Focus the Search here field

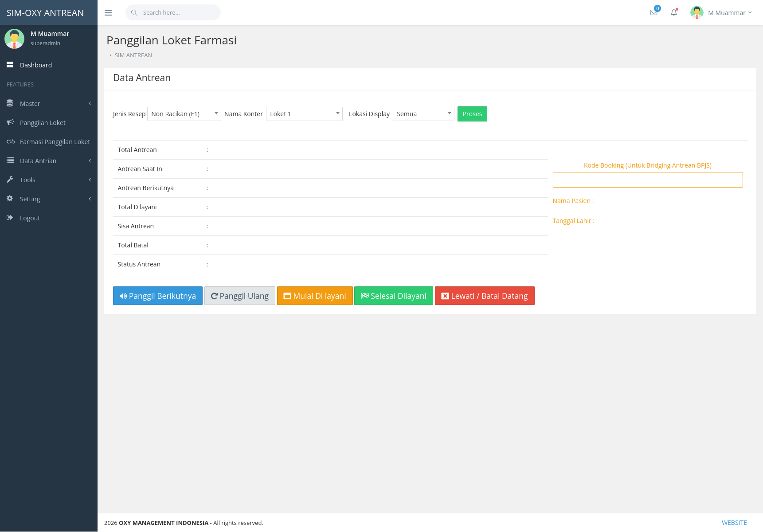[173, 13]
